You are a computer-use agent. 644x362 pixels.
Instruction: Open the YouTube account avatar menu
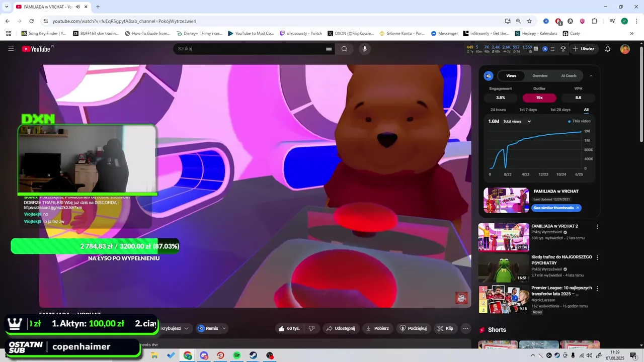(x=625, y=49)
